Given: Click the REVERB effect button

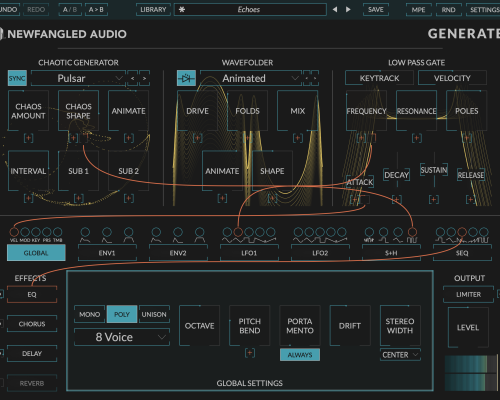Looking at the screenshot, I should pos(32,383).
